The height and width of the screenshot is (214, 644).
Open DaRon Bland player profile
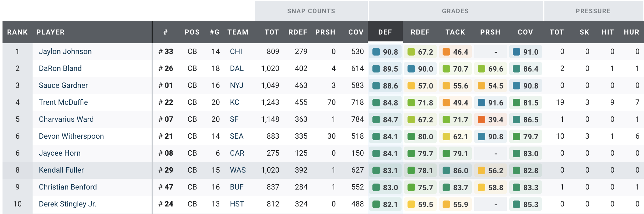click(x=60, y=68)
